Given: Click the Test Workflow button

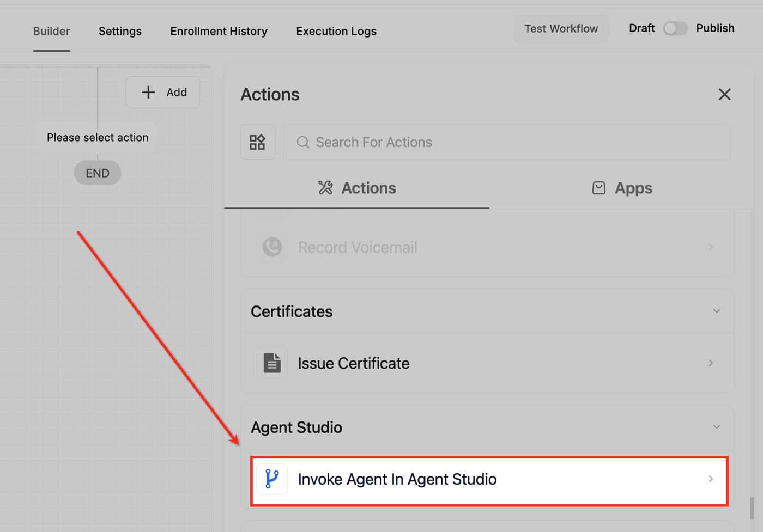Looking at the screenshot, I should click(x=561, y=28).
